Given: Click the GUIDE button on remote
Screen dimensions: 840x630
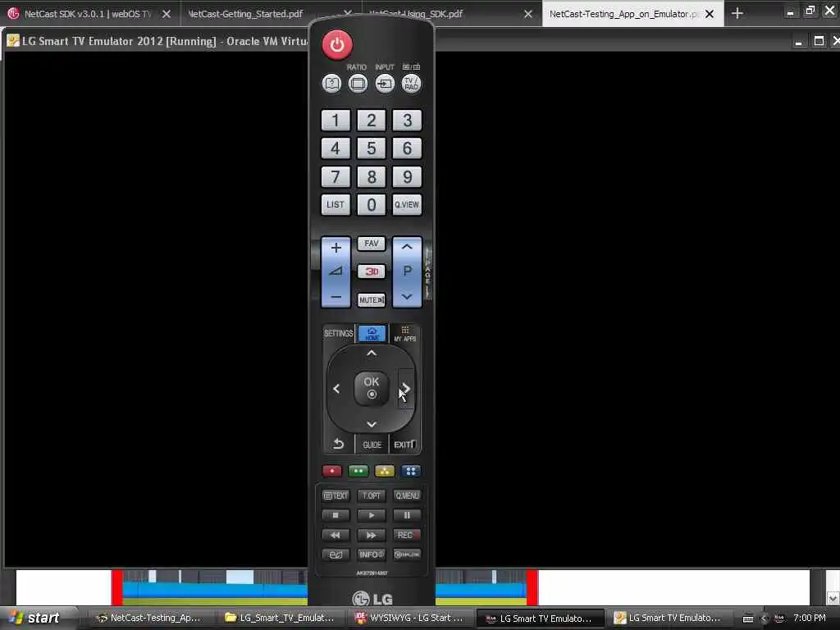Looking at the screenshot, I should tap(372, 445).
